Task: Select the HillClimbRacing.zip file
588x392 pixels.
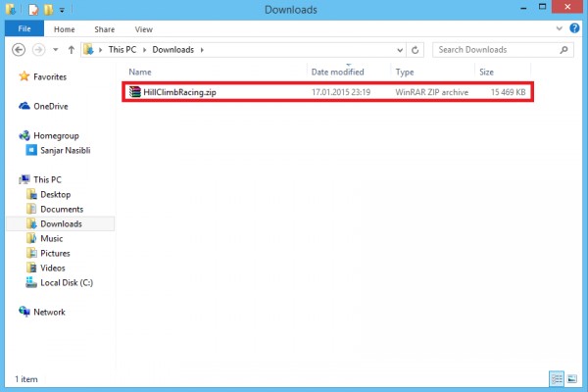Action: (x=327, y=92)
